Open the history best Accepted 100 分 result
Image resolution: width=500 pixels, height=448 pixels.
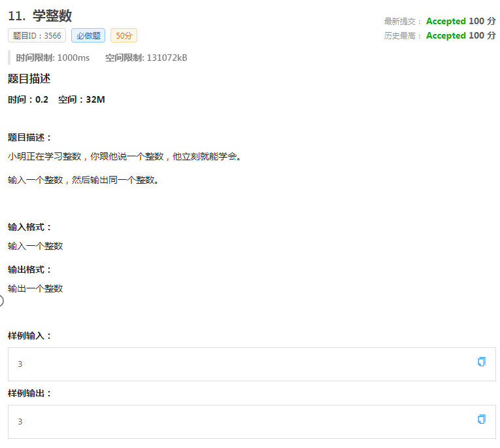(461, 35)
